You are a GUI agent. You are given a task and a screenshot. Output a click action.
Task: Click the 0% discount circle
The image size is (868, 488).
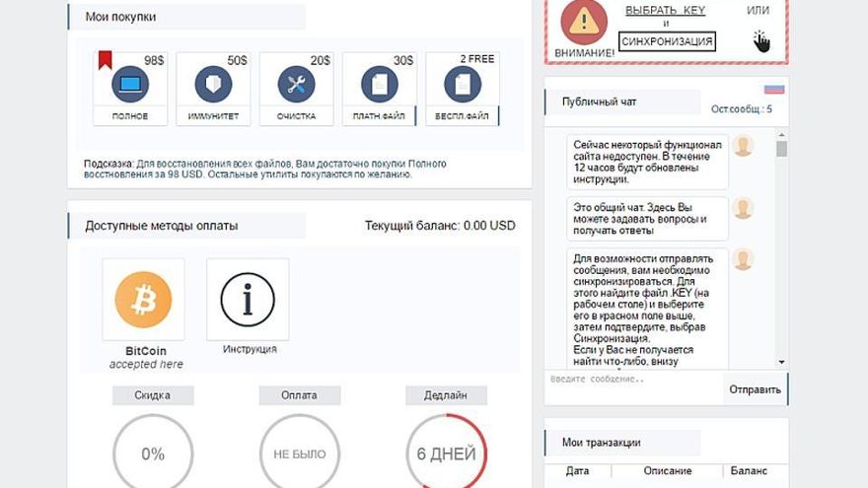point(153,453)
